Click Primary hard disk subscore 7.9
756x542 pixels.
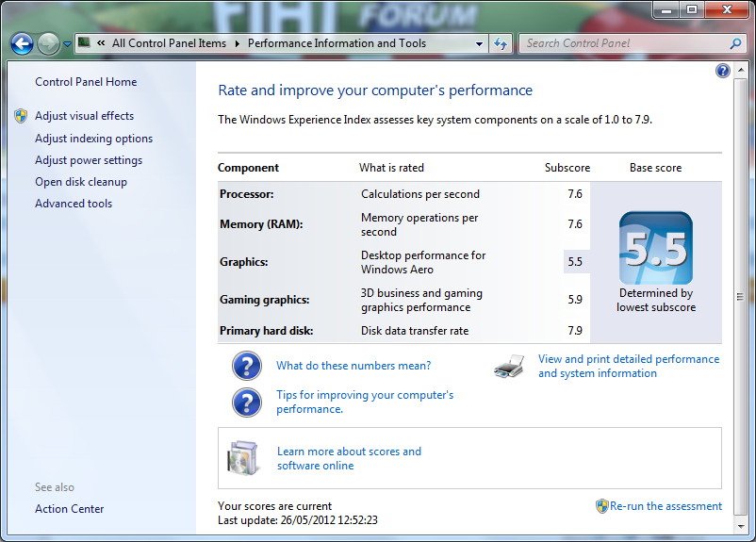pos(575,331)
